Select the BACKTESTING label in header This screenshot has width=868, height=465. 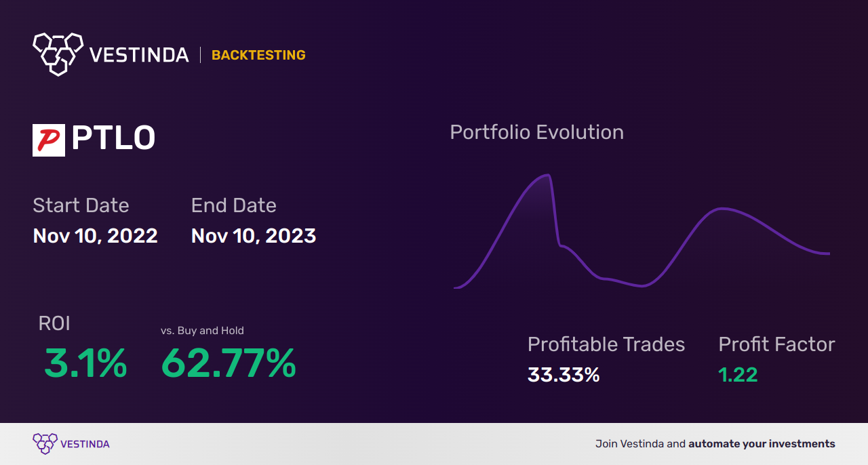coord(258,56)
